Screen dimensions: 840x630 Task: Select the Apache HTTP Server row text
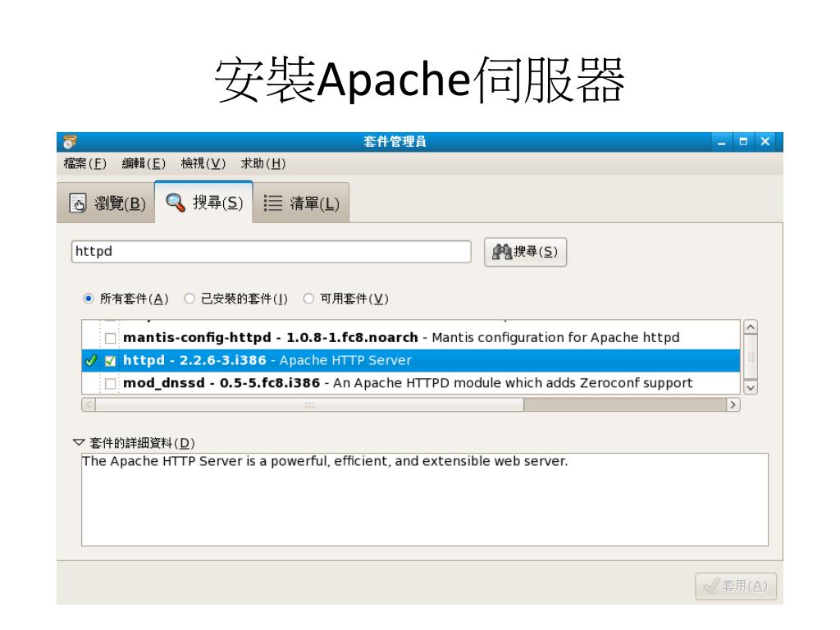(267, 360)
